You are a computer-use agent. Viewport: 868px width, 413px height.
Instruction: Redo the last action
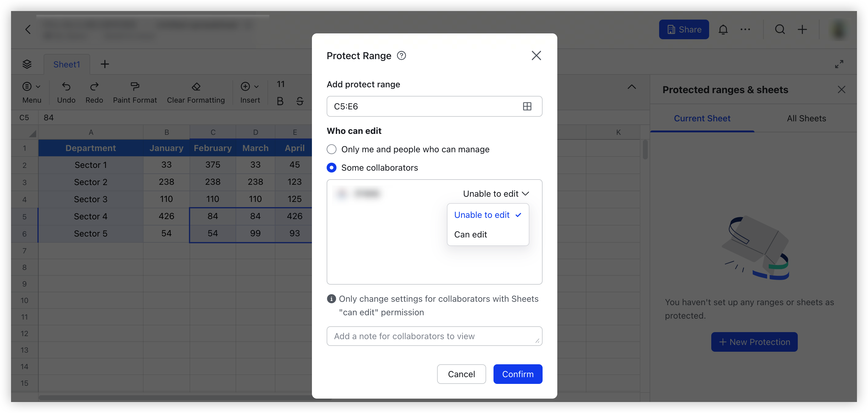tap(94, 92)
